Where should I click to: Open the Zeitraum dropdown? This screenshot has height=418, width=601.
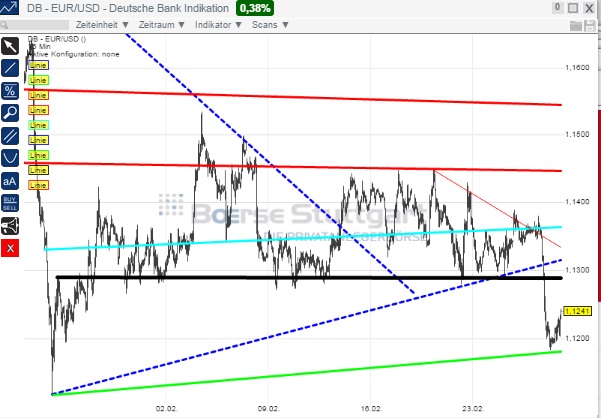pos(161,25)
